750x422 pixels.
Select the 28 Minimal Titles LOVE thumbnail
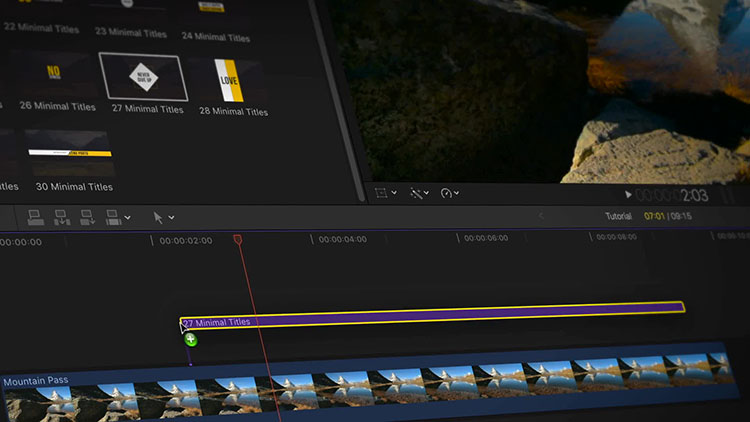point(229,80)
